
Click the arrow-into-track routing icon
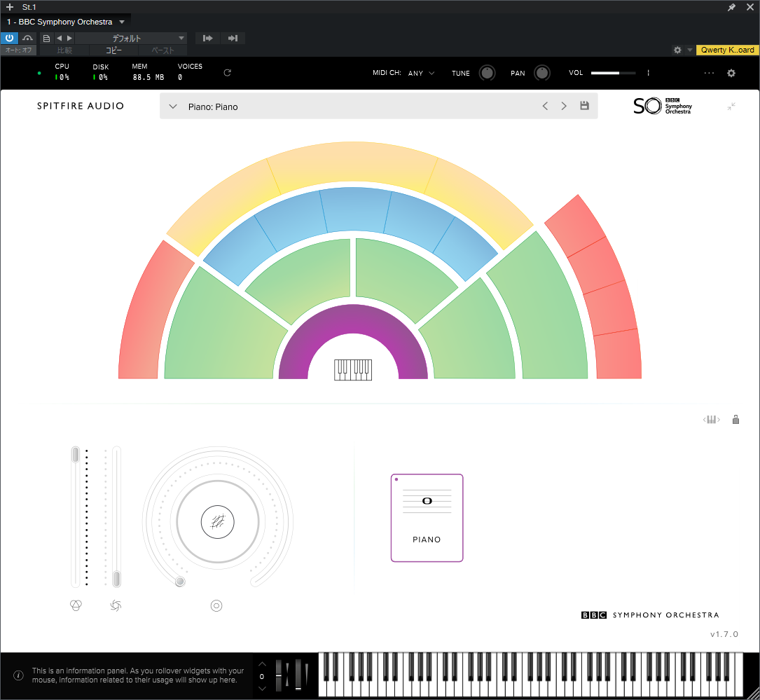[208, 39]
